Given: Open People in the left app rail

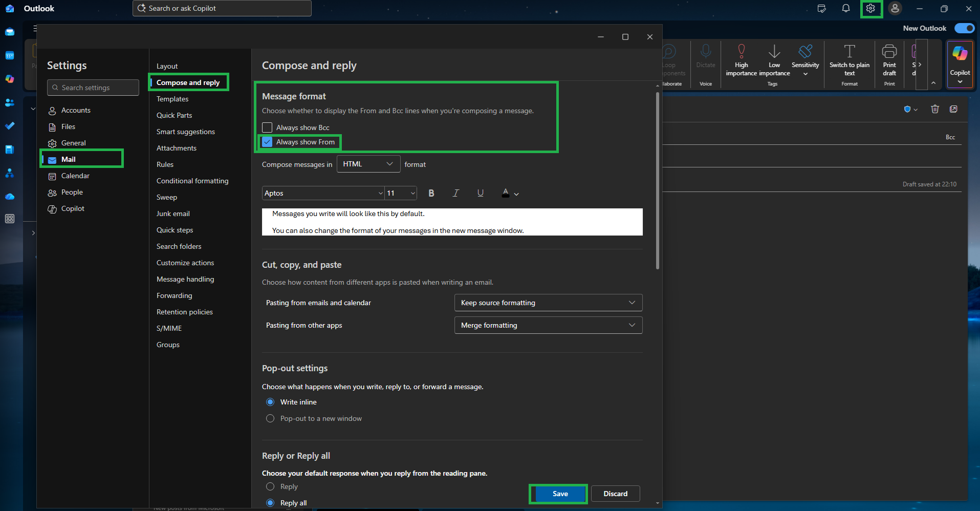Looking at the screenshot, I should [x=10, y=102].
